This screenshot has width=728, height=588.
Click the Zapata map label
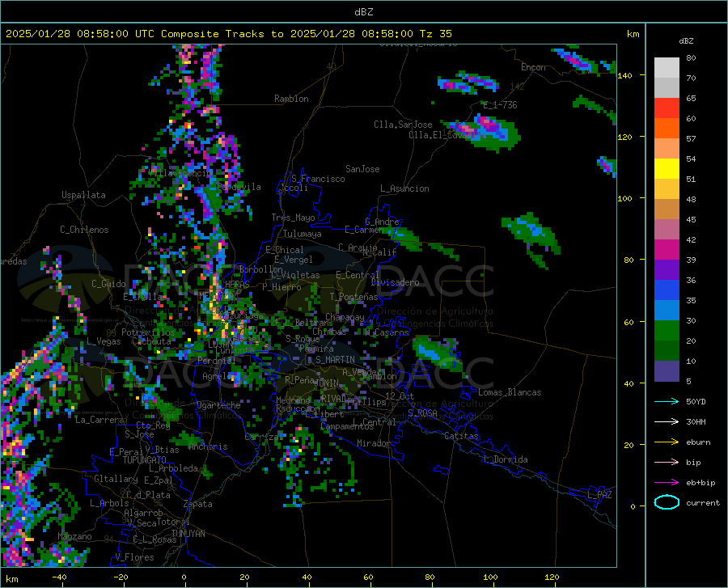(198, 504)
